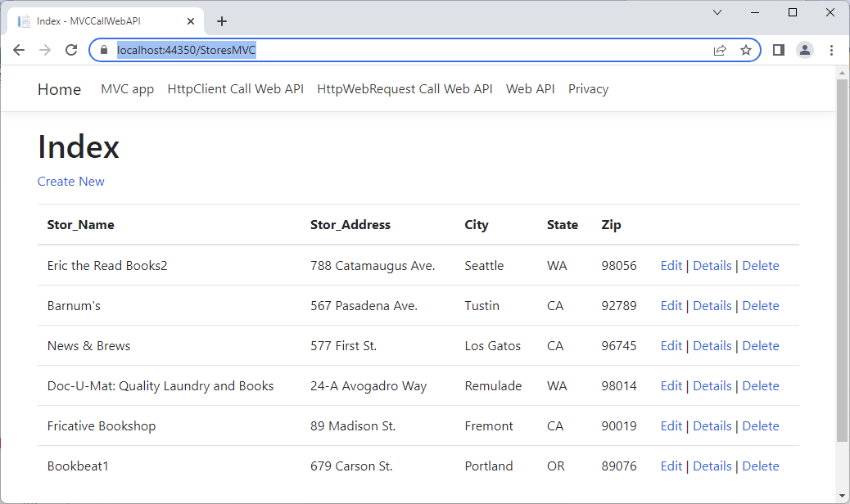This screenshot has height=504, width=850.
Task: View details for News & Brews
Action: [712, 346]
